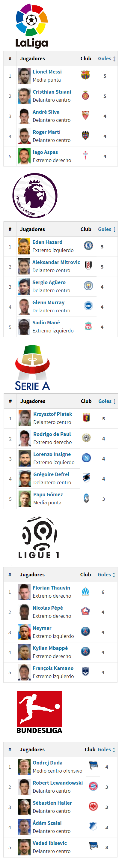Select the Olympique Marseille crest by Thauvin
Image resolution: width=122 pixels, height=868 pixels.
(x=86, y=591)
